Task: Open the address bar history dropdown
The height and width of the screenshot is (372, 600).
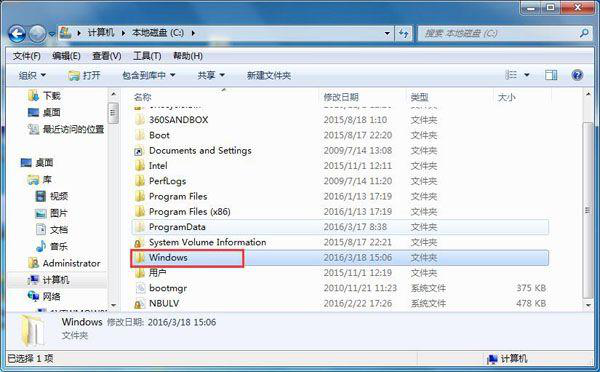Action: coord(387,34)
